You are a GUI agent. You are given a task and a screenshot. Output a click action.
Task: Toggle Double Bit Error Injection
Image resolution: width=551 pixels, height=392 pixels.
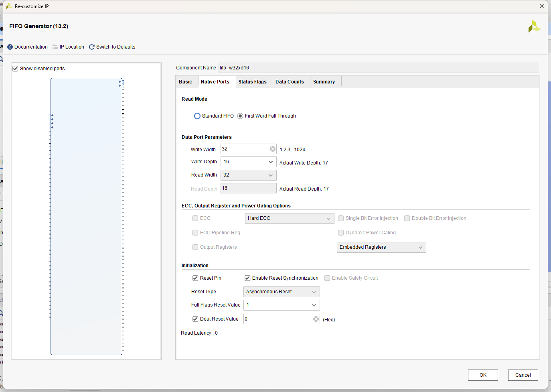[407, 218]
